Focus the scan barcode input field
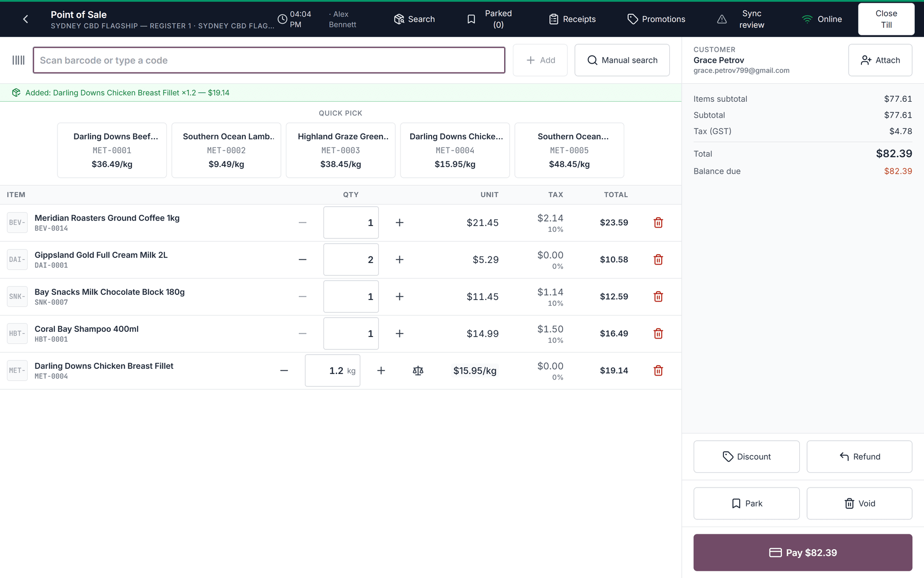Screen dimensions: 924x578 coord(269,60)
